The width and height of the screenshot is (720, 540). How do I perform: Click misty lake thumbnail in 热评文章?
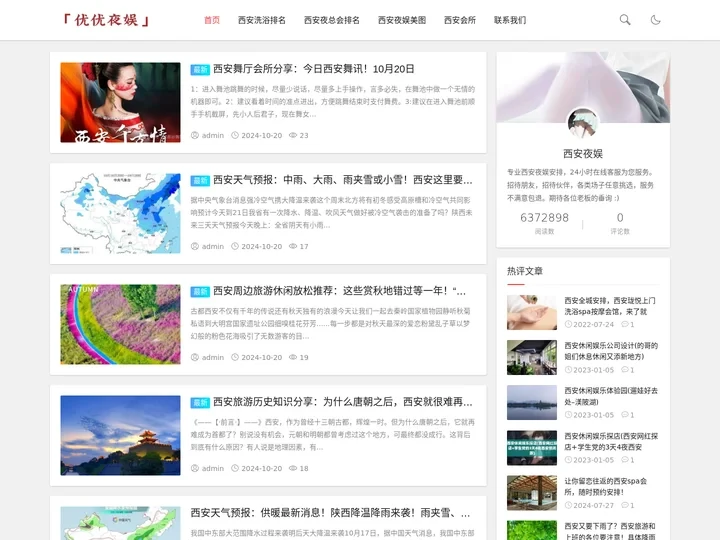pos(532,403)
